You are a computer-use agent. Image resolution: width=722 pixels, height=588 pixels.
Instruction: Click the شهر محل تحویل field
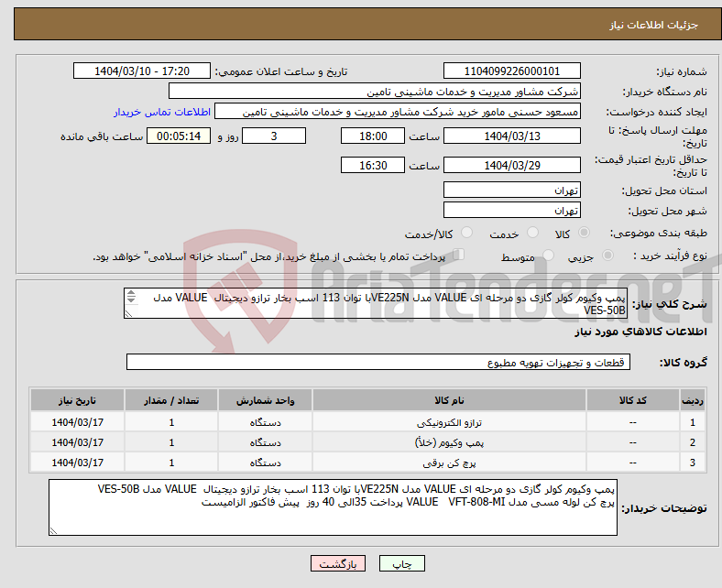pyautogui.click(x=511, y=210)
